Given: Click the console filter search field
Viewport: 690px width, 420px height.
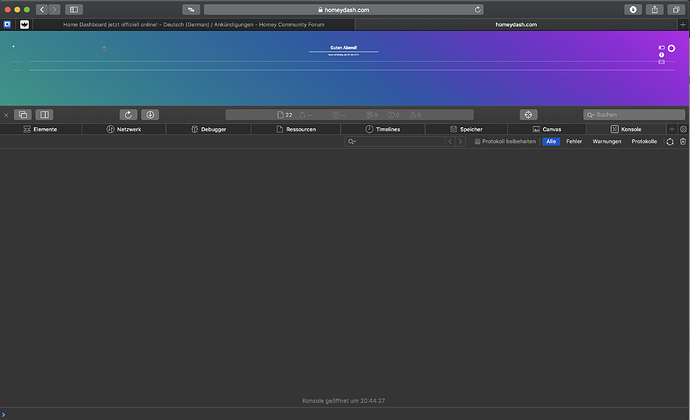Looking at the screenshot, I should (394, 141).
